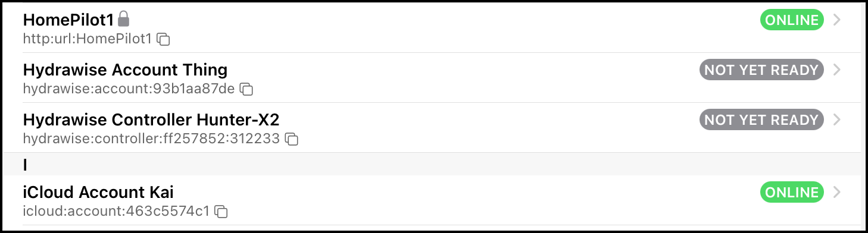Select the Hydrawise Controller Hunter-X2 title
The width and height of the screenshot is (868, 233).
coord(151,119)
